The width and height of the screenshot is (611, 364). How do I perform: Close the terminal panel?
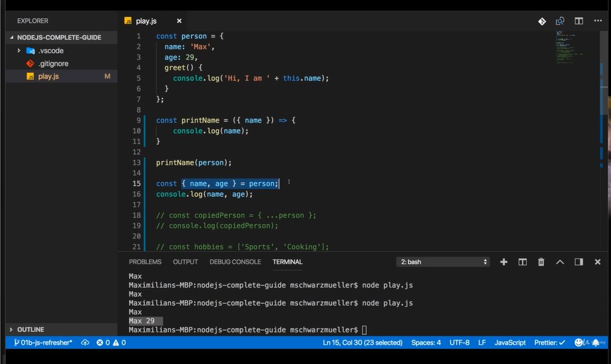[597, 262]
